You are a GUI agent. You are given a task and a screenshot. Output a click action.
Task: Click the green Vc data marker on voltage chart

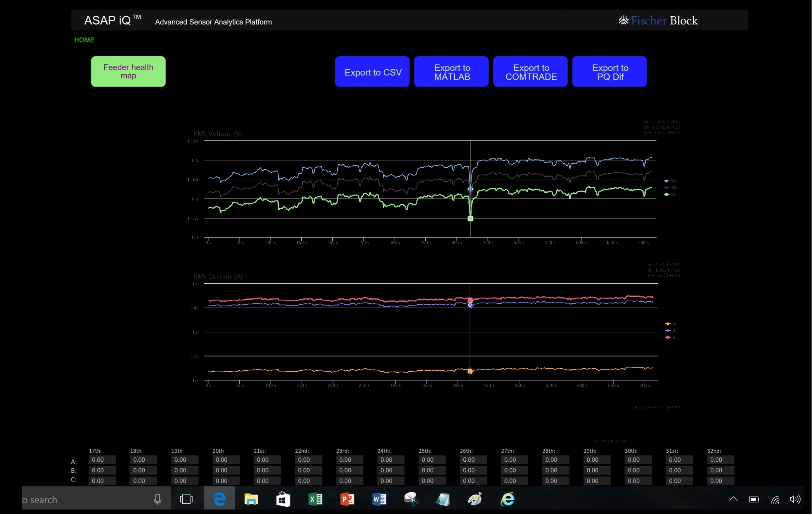[x=470, y=219]
